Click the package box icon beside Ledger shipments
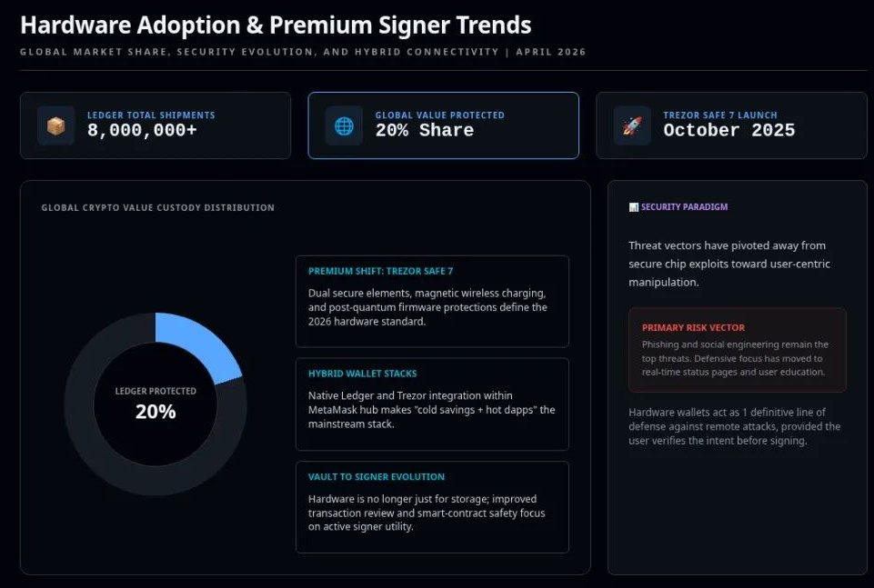This screenshot has height=588, width=874. click(55, 125)
